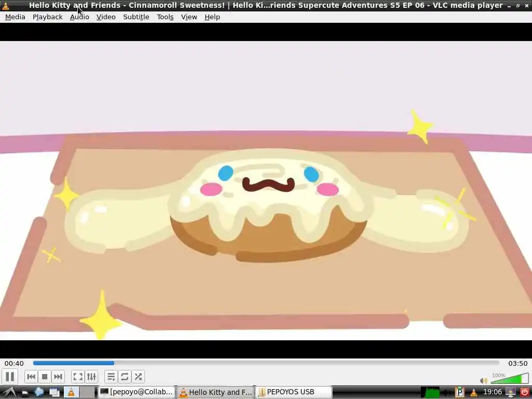The height and width of the screenshot is (399, 532).
Task: Show extended settings and effects
Action: [91, 377]
